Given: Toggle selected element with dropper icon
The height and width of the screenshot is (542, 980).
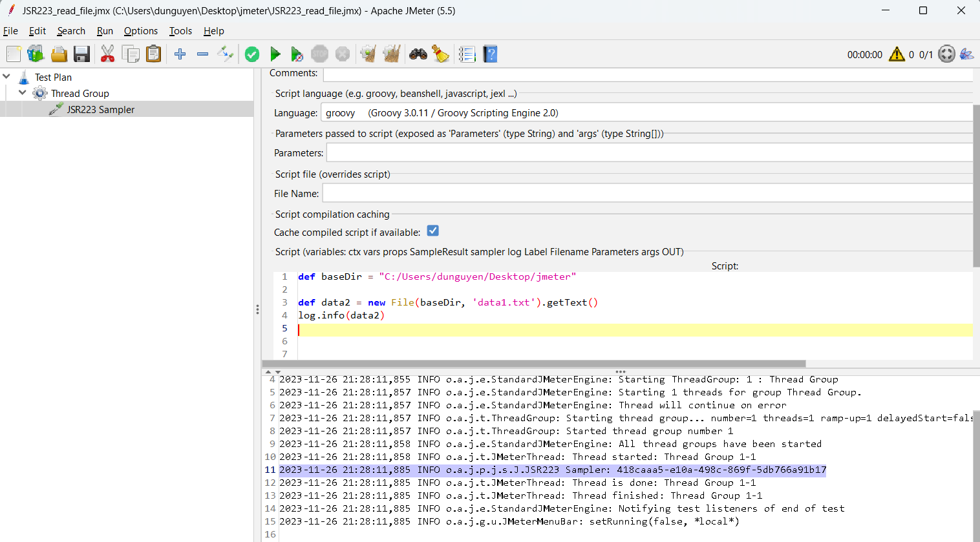Looking at the screenshot, I should (225, 54).
